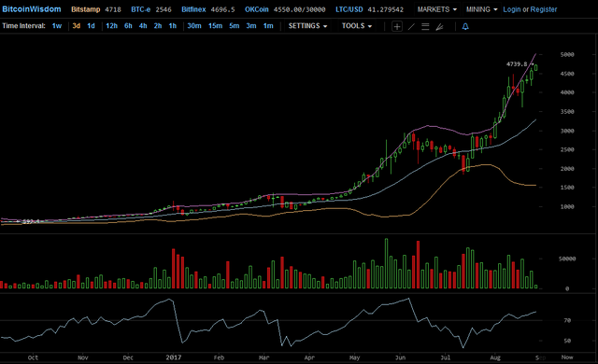Go to the BitcoinWisdom home logo
This screenshot has height=364, width=598.
(32, 9)
